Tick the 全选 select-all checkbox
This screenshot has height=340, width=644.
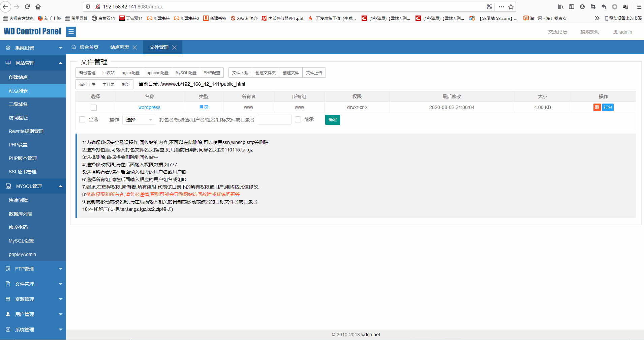[82, 119]
